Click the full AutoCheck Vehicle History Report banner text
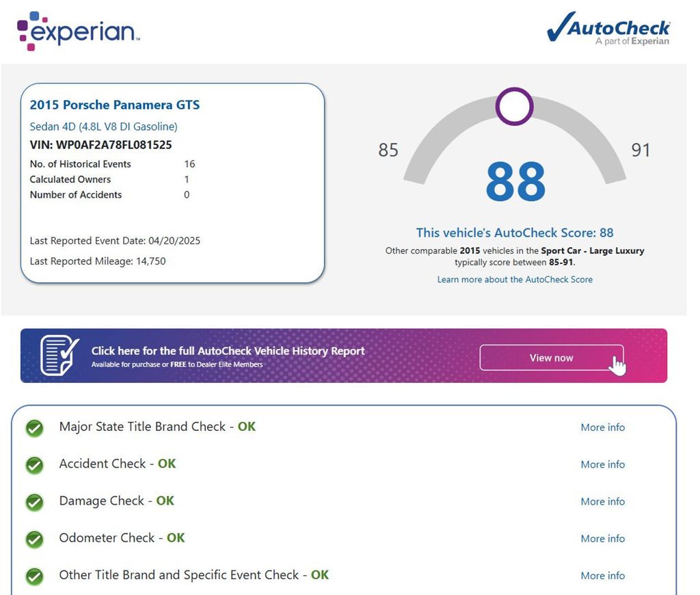Image resolution: width=700 pixels, height=595 pixels. [x=228, y=351]
